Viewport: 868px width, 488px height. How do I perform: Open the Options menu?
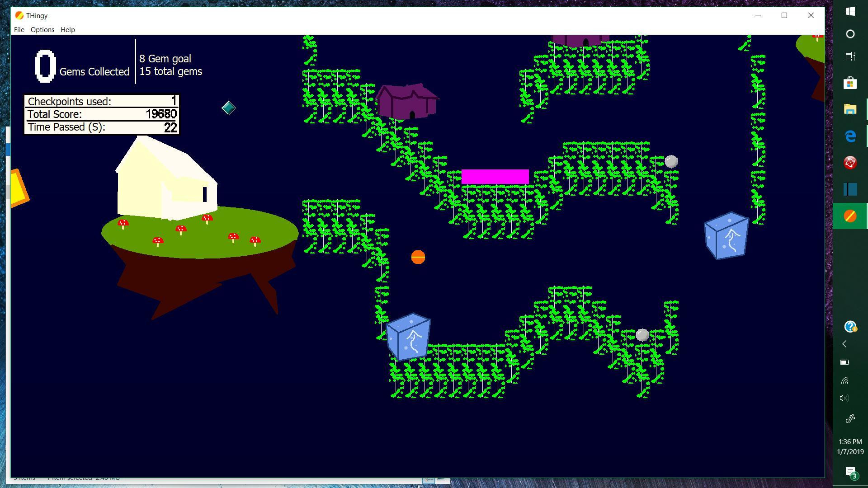[x=42, y=30]
